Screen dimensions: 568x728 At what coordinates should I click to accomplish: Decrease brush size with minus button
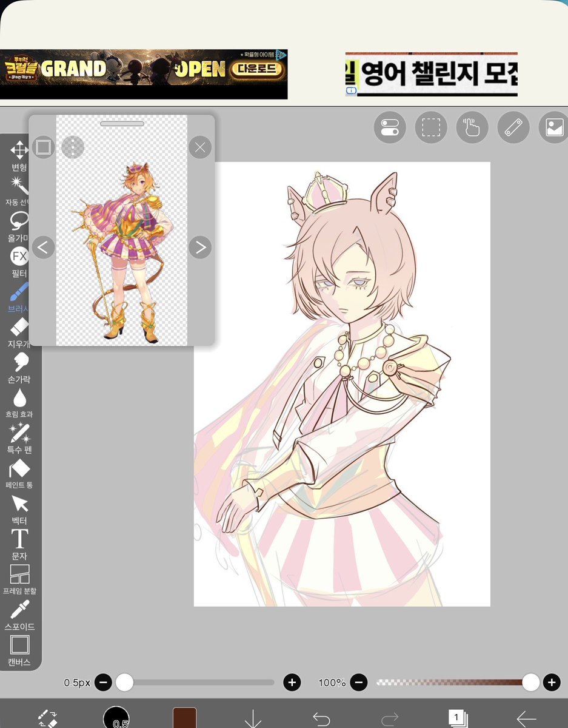point(103,682)
